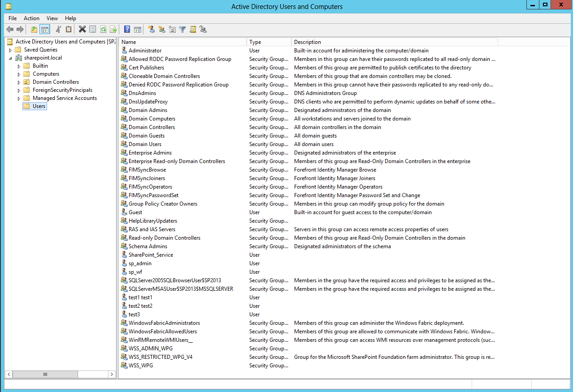Click the user icon beside sp_admin

(x=125, y=263)
